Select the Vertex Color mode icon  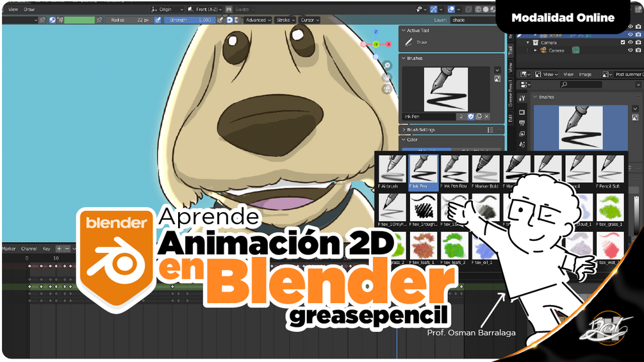point(60,20)
